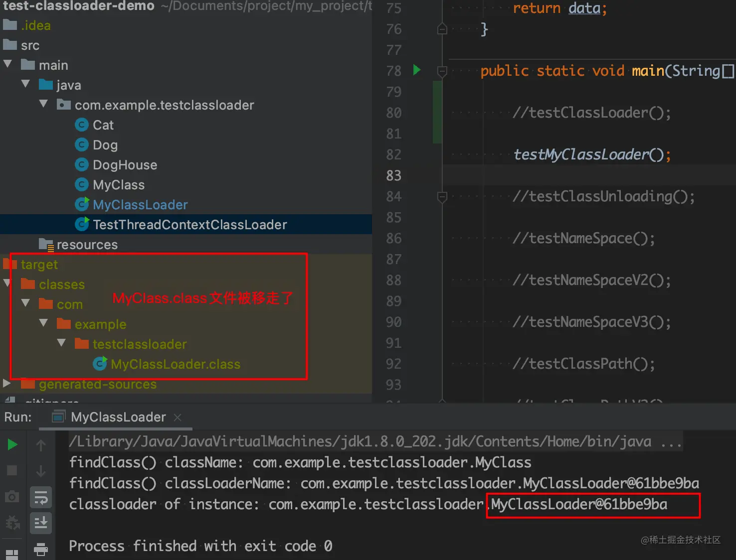The image size is (736, 560).
Task: Click the resources folder icon
Action: pyautogui.click(x=46, y=245)
